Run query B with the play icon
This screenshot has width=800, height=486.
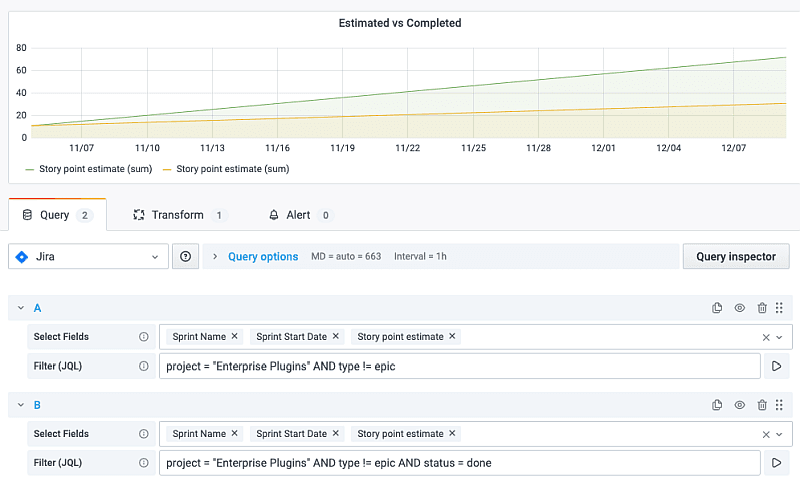coord(778,463)
